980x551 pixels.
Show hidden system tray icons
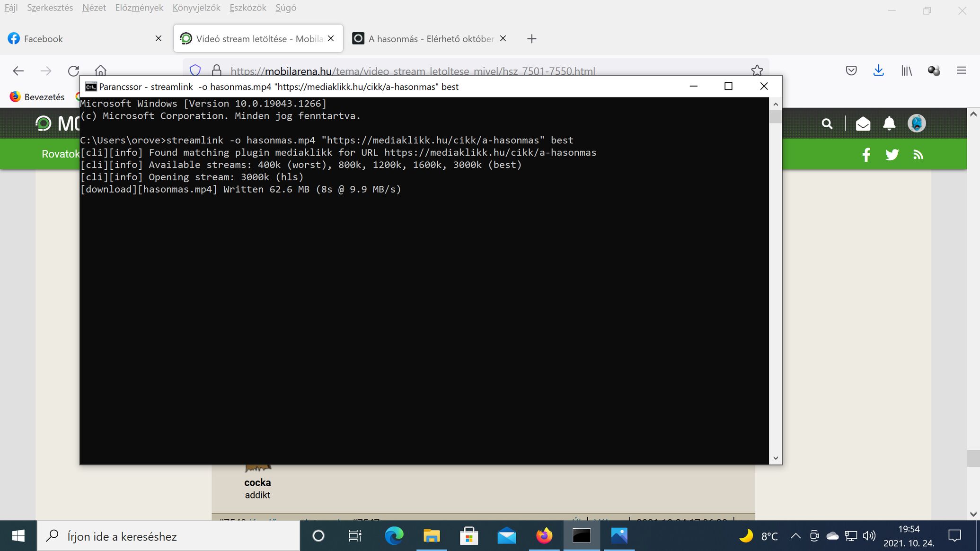796,536
